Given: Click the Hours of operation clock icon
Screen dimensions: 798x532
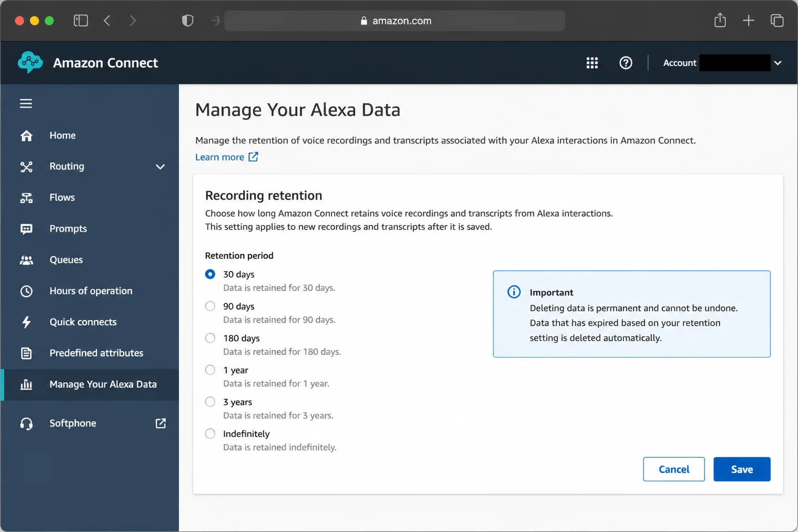Looking at the screenshot, I should pyautogui.click(x=26, y=291).
